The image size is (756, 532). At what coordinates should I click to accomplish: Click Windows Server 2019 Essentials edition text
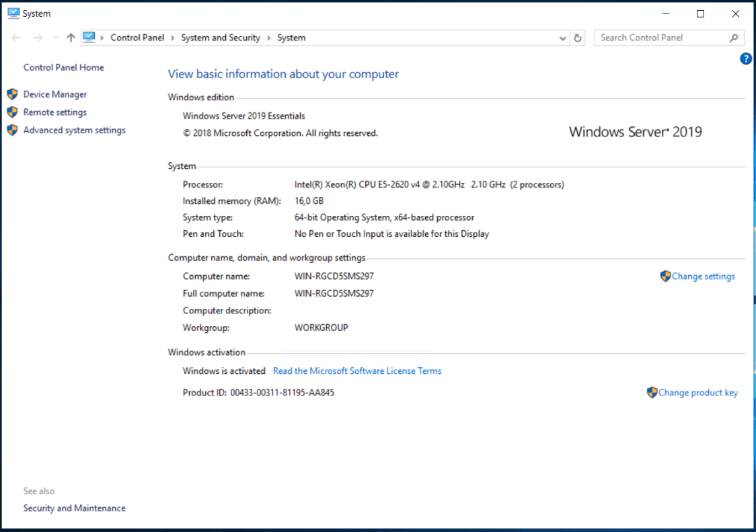(243, 116)
